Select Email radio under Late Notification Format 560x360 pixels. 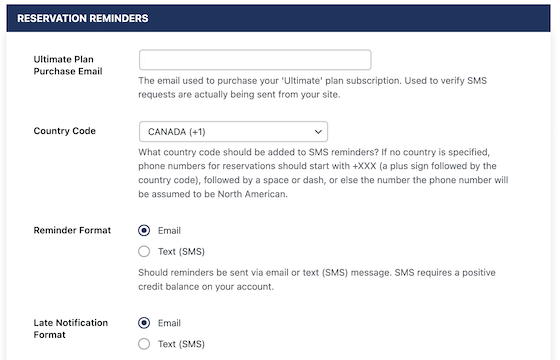(x=144, y=323)
